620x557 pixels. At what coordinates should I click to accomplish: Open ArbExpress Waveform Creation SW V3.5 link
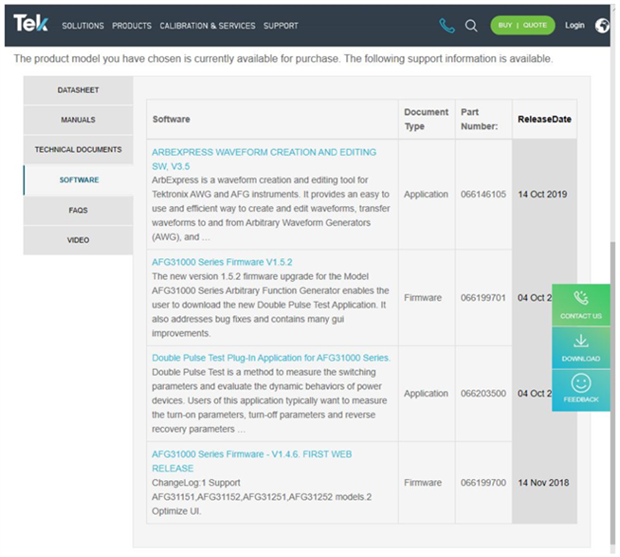(x=264, y=159)
